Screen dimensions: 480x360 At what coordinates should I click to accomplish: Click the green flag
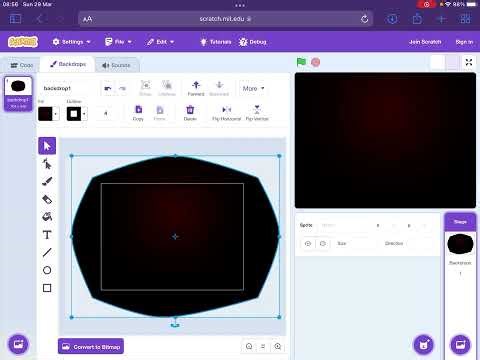(301, 62)
